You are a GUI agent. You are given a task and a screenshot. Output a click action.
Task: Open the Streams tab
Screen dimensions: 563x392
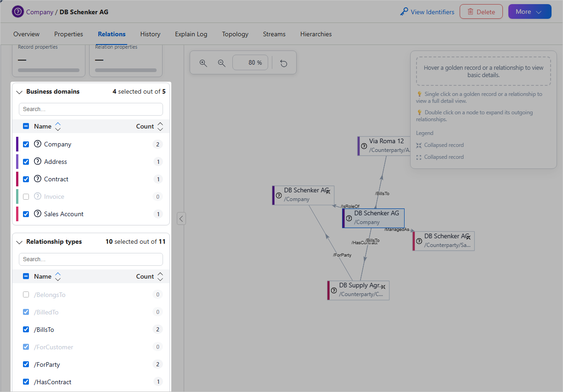(x=274, y=34)
